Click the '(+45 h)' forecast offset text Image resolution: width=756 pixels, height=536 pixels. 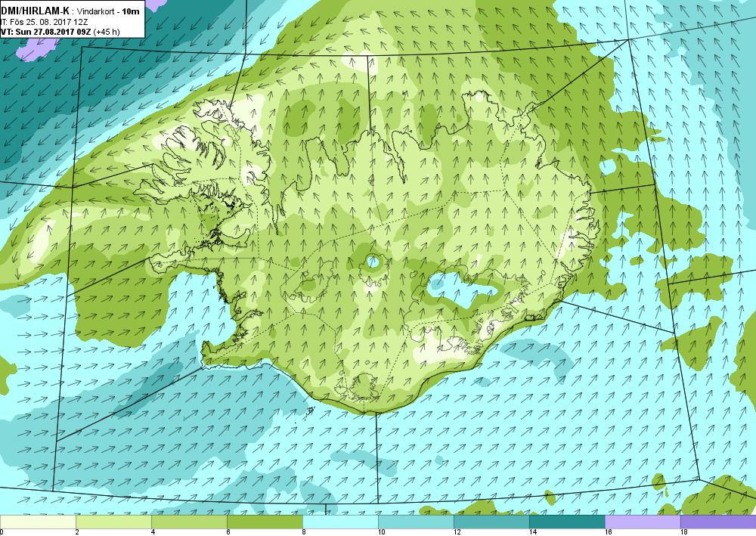(x=107, y=33)
